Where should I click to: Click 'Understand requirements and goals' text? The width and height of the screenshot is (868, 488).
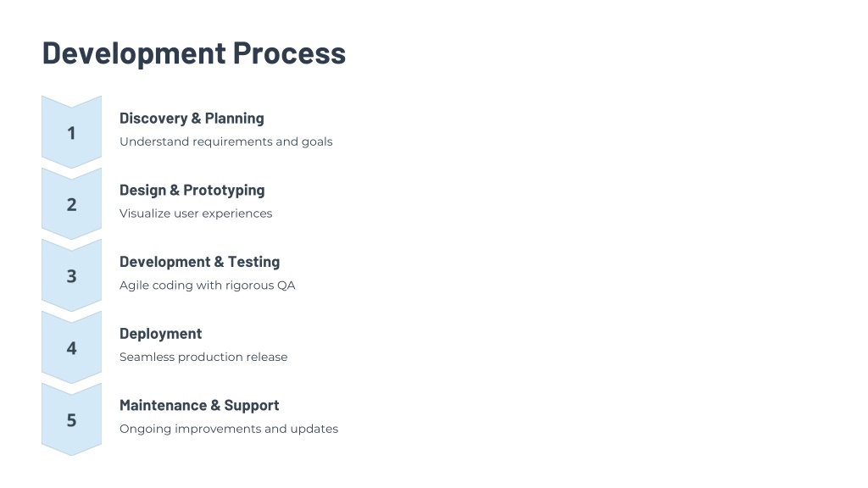[x=225, y=141]
